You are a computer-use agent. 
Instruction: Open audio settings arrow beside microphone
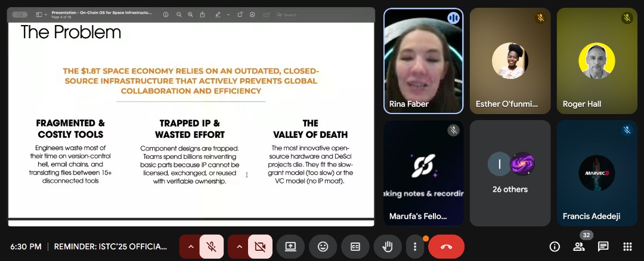[x=191, y=247]
